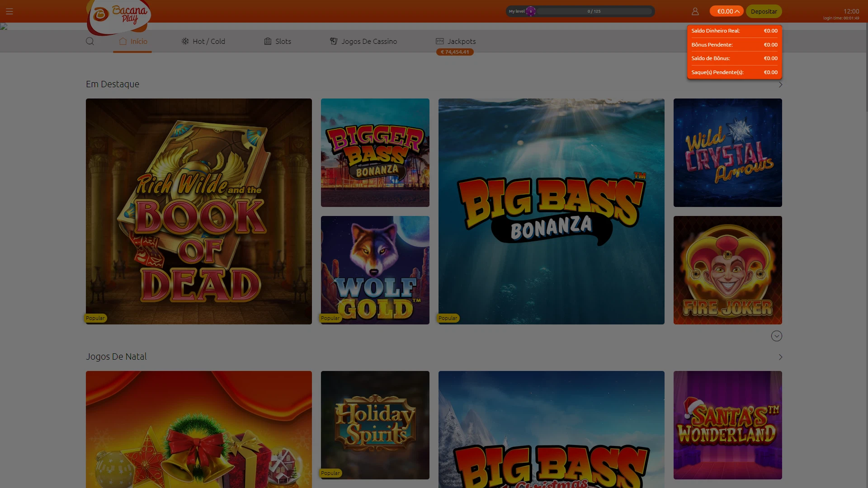Open Big Bass Bonanza underwater game
Image resolution: width=868 pixels, height=488 pixels.
coord(552,211)
